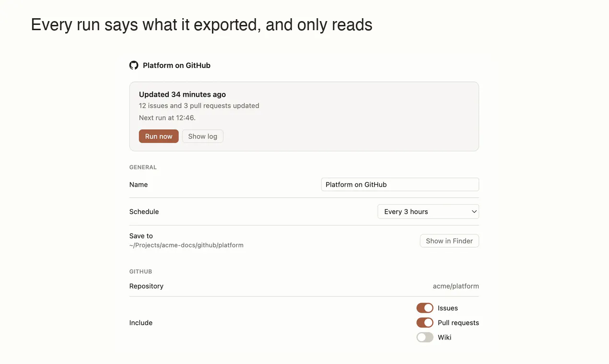Click the chevron arrow of Schedule selector
This screenshot has width=609, height=364.
[474, 212]
